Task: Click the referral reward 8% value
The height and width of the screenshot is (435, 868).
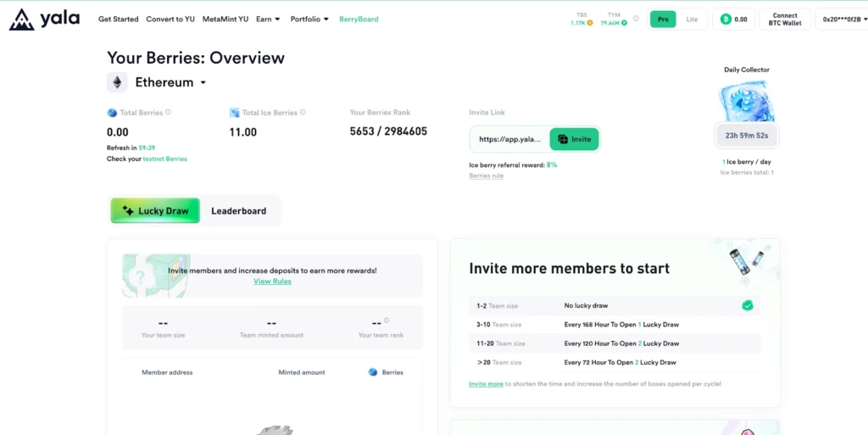Action: tap(551, 165)
